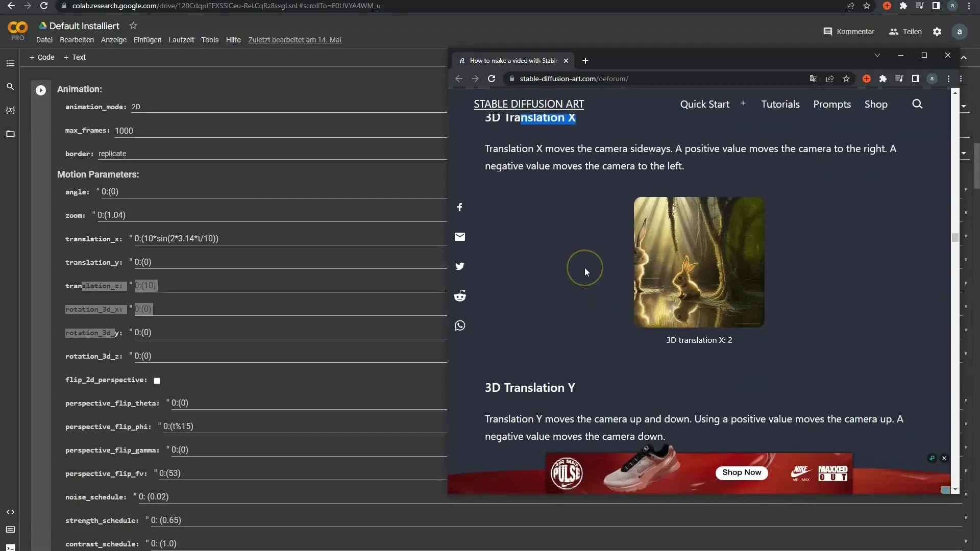Open STABLE DIFFUSION ART home link
This screenshot has width=980, height=551.
529,104
